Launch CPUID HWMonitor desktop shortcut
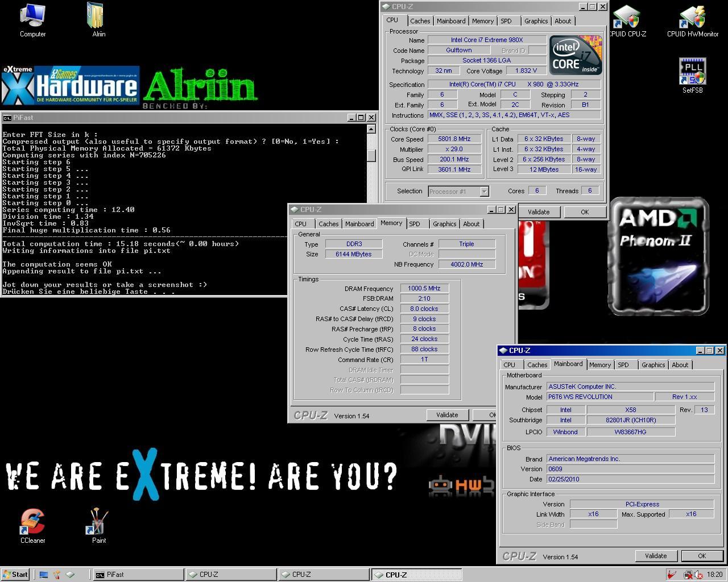 pyautogui.click(x=693, y=20)
